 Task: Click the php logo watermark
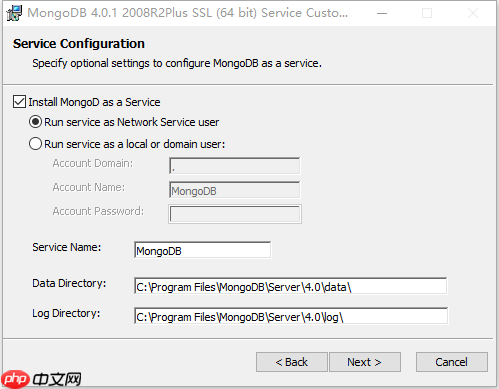click(15, 379)
